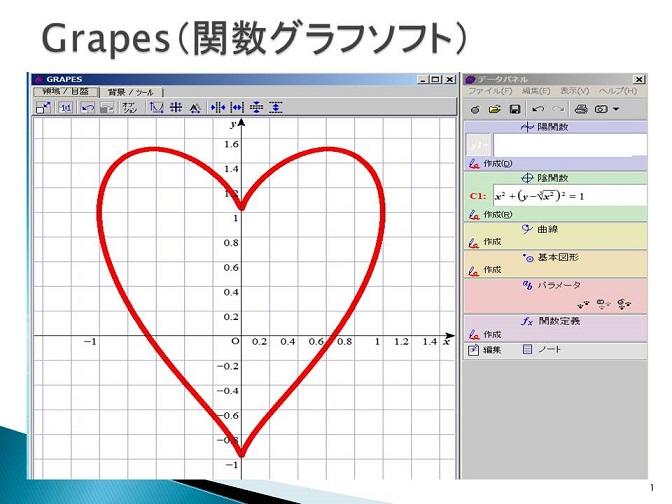Click 作成(D) to create explicit function
The height and width of the screenshot is (504, 672).
coord(491,163)
